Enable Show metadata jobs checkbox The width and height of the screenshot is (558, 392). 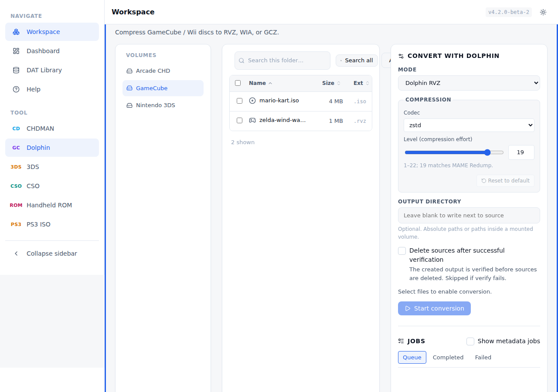click(x=470, y=341)
